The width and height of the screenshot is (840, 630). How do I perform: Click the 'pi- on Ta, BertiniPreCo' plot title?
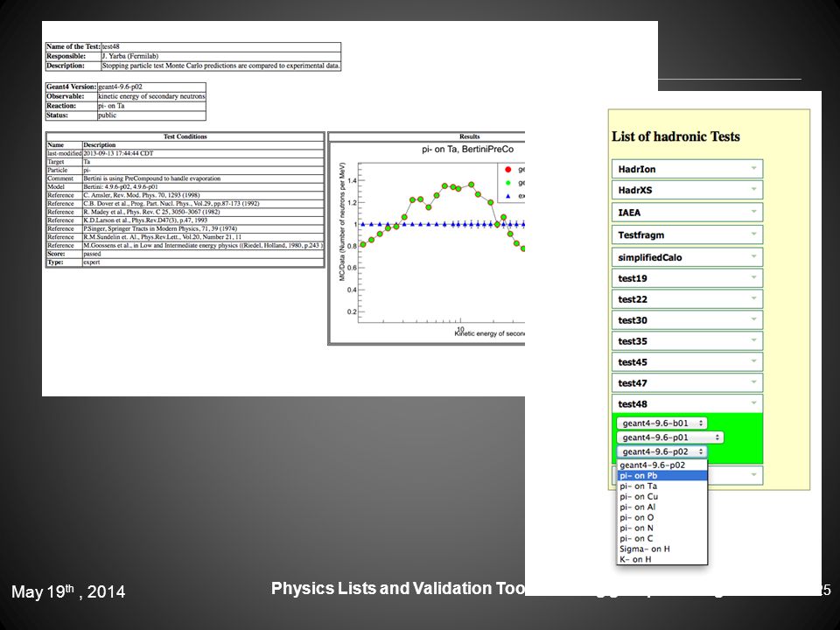pos(467,150)
